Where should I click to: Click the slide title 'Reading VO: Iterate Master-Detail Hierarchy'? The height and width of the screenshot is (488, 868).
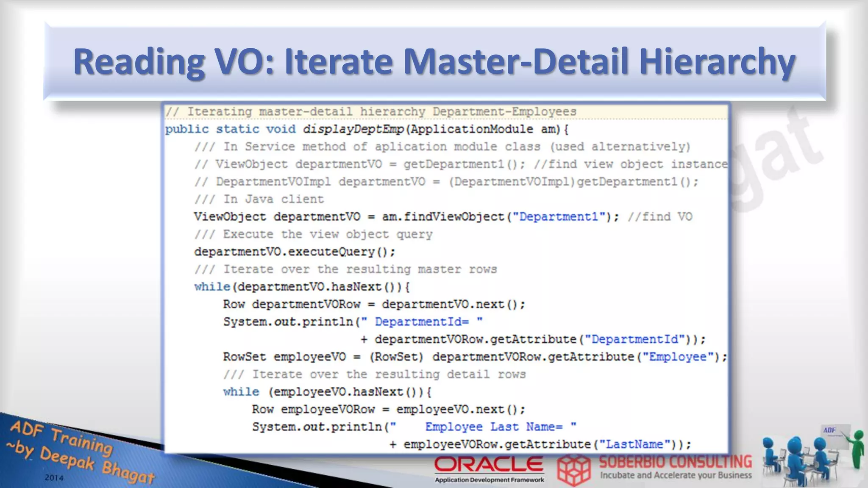click(x=434, y=62)
